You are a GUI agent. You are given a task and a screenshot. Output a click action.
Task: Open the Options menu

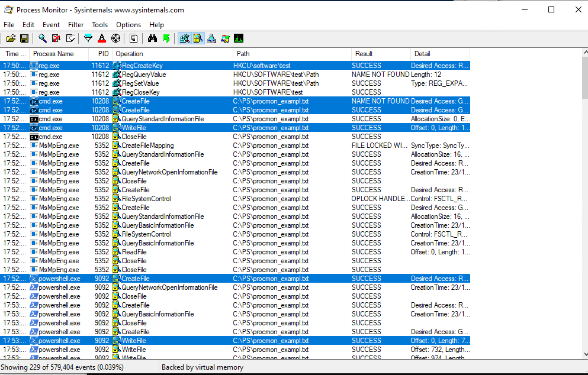pyautogui.click(x=128, y=25)
